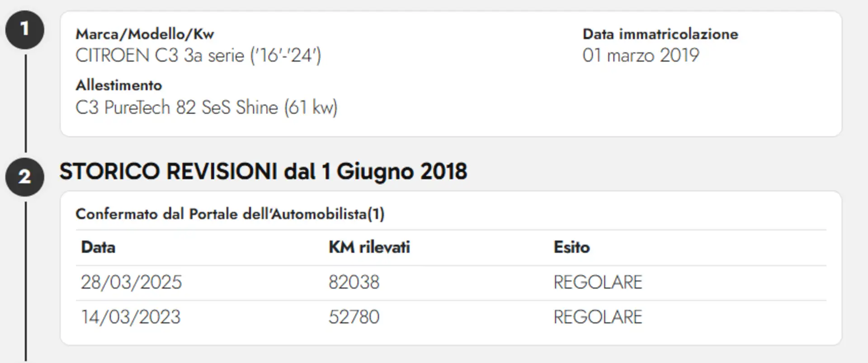Click the step 1 circle badge
Screen dimensions: 868x363
click(x=24, y=30)
